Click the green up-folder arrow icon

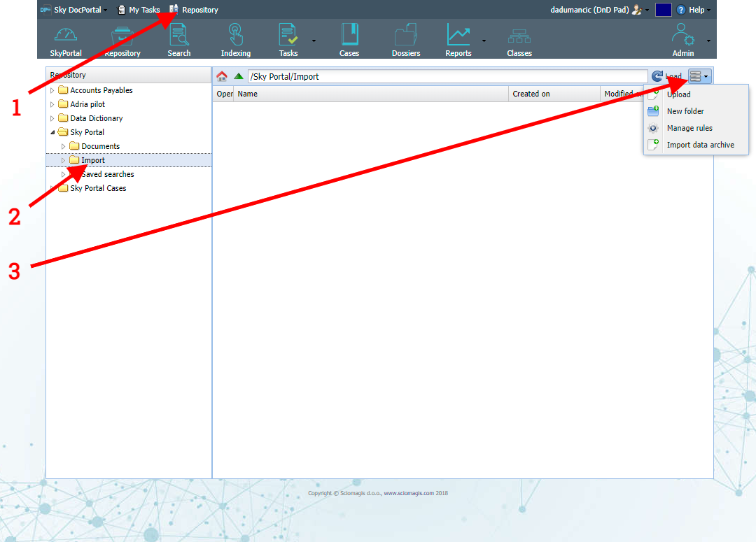point(238,76)
